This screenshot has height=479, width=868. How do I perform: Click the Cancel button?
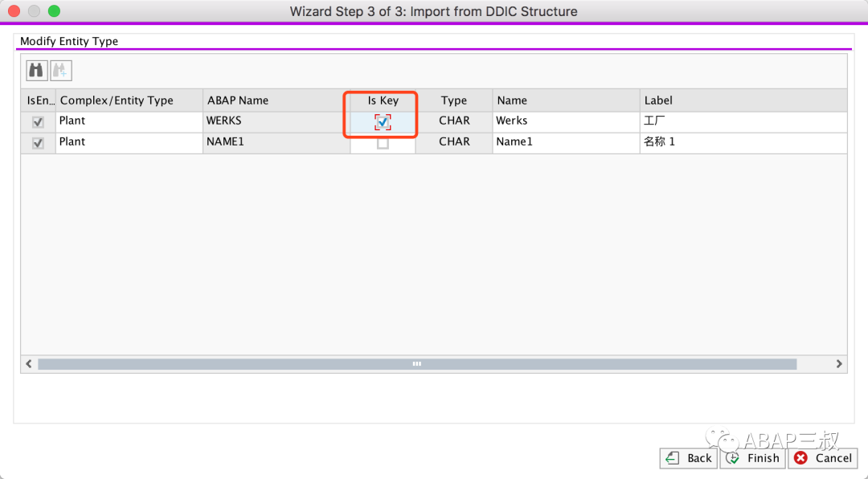[823, 458]
